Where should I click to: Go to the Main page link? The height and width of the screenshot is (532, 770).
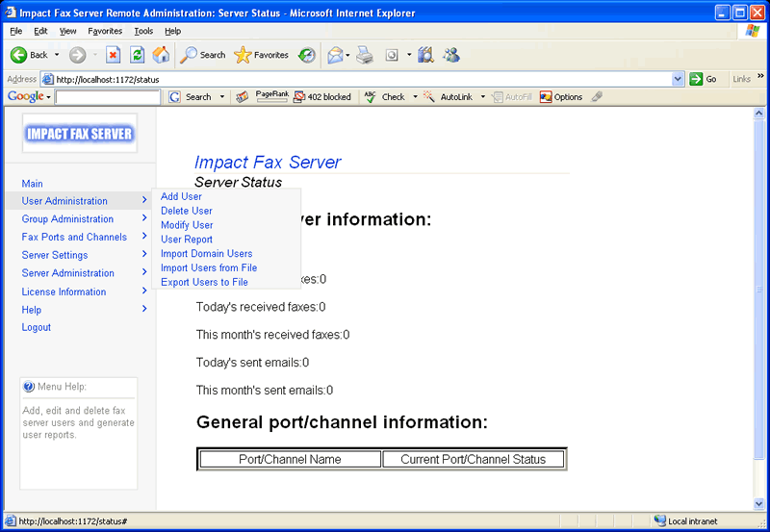[x=32, y=184]
